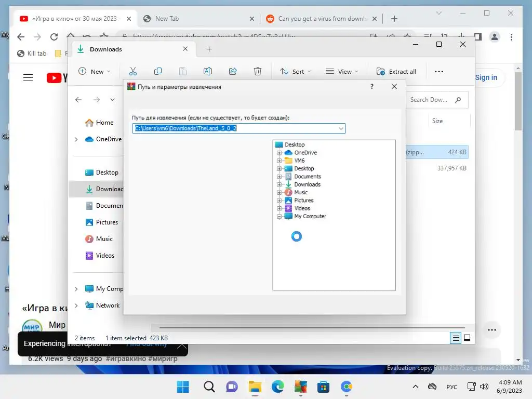Screen dimensions: 532x399
Task: Click the Cut scissors icon in Explorer toolbar
Action: [132, 71]
